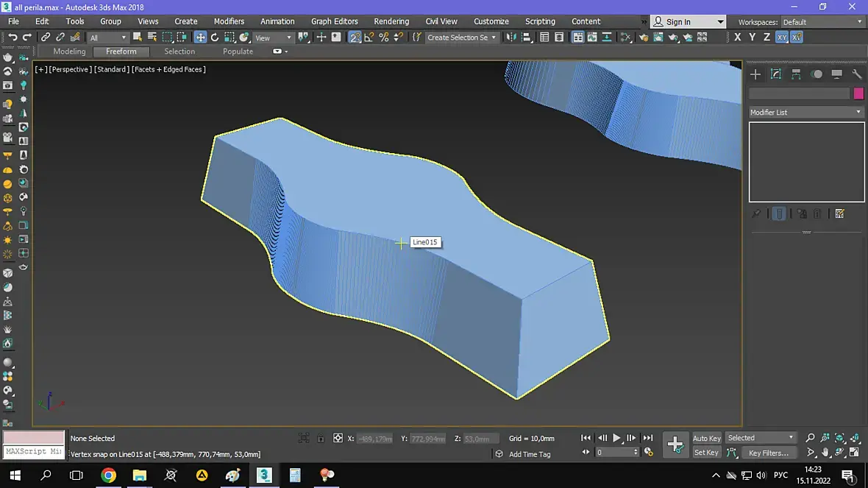Select the Move tool in main toolbar
Screen dimensions: 868x488
(x=200, y=37)
